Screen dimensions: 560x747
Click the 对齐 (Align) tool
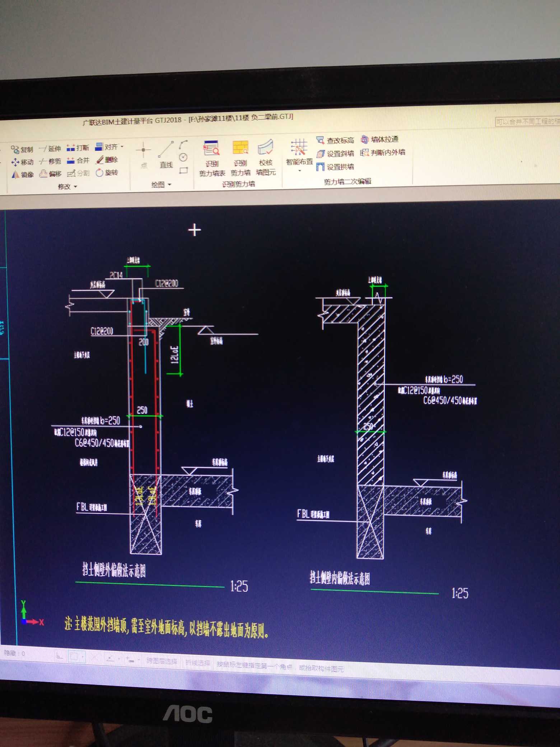106,147
